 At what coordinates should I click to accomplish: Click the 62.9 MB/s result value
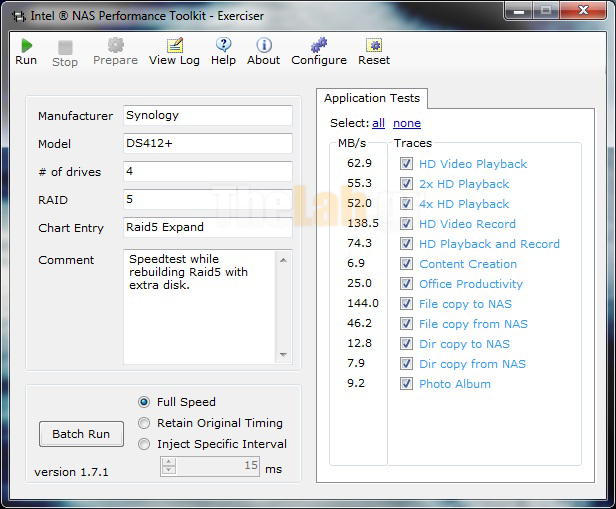[x=359, y=163]
